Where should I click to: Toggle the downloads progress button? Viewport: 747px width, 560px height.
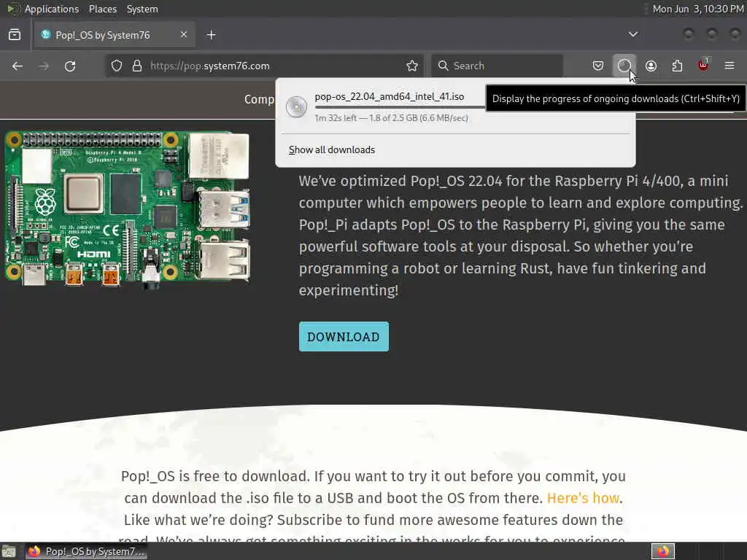pos(624,66)
